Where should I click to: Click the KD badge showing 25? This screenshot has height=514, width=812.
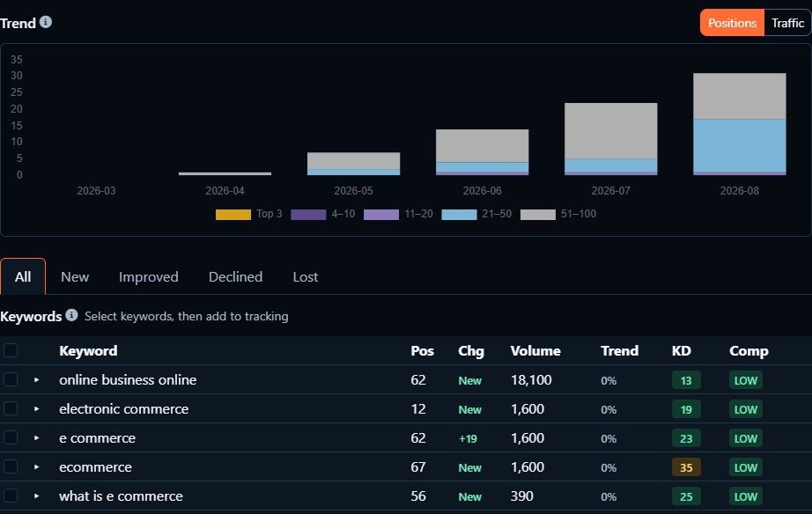click(686, 496)
